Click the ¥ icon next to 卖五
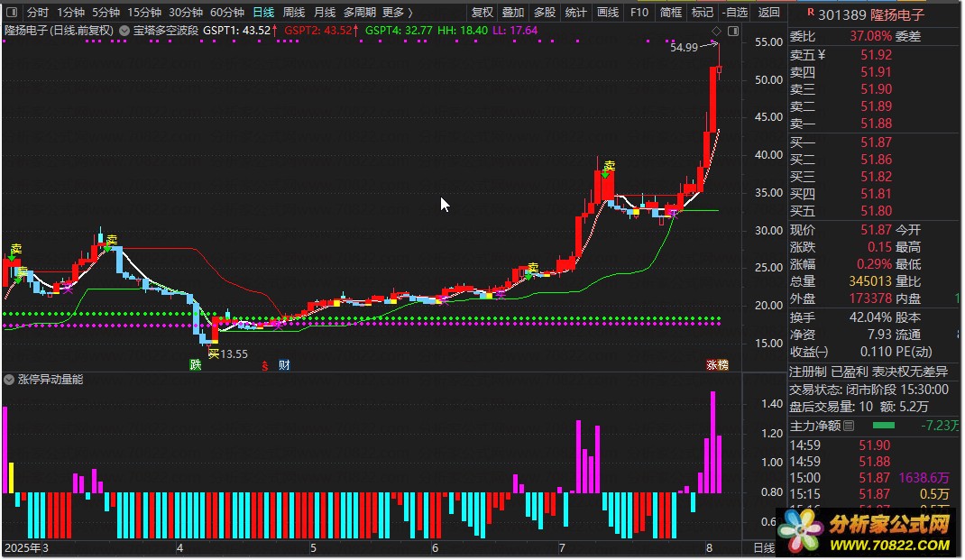Screen dimensions: 965x560 822,55
